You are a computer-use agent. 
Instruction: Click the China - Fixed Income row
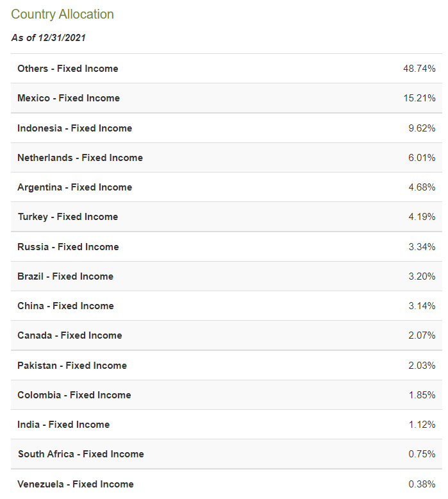click(x=65, y=306)
